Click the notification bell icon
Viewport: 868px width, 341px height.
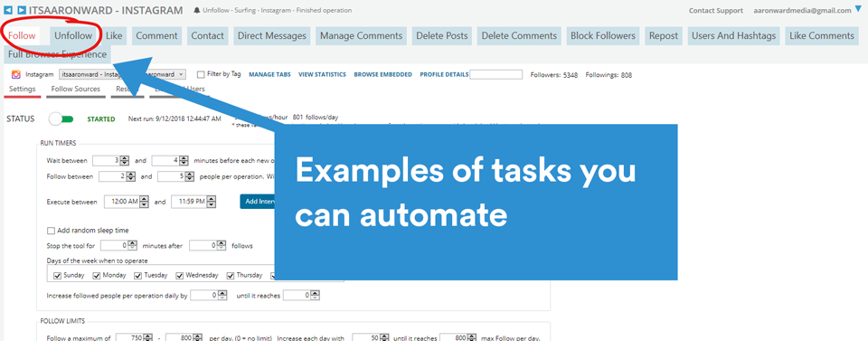[197, 11]
